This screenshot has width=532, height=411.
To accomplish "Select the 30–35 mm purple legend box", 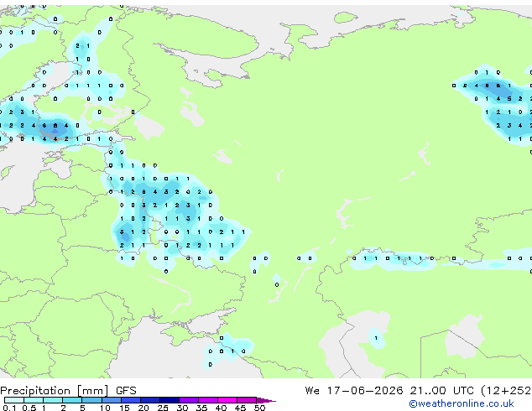I will pyautogui.click(x=189, y=400).
